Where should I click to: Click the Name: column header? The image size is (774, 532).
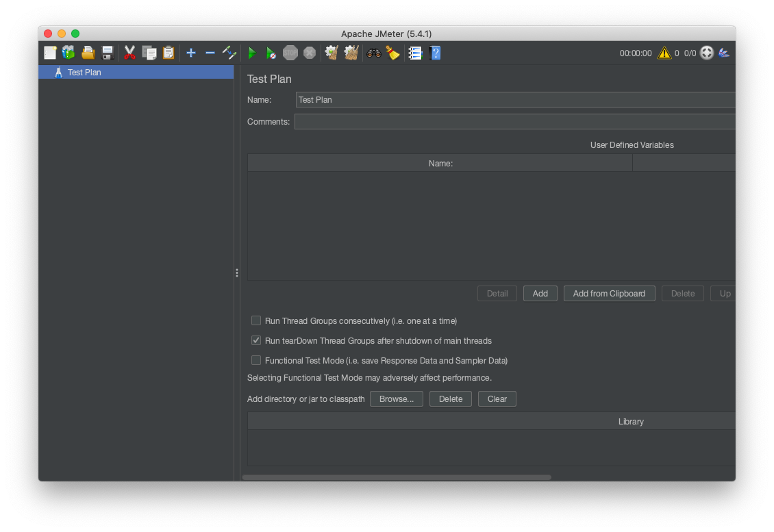pos(440,164)
